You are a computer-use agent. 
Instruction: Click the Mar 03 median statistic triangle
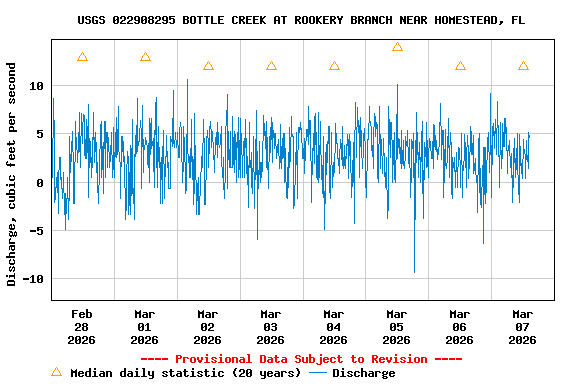click(271, 66)
